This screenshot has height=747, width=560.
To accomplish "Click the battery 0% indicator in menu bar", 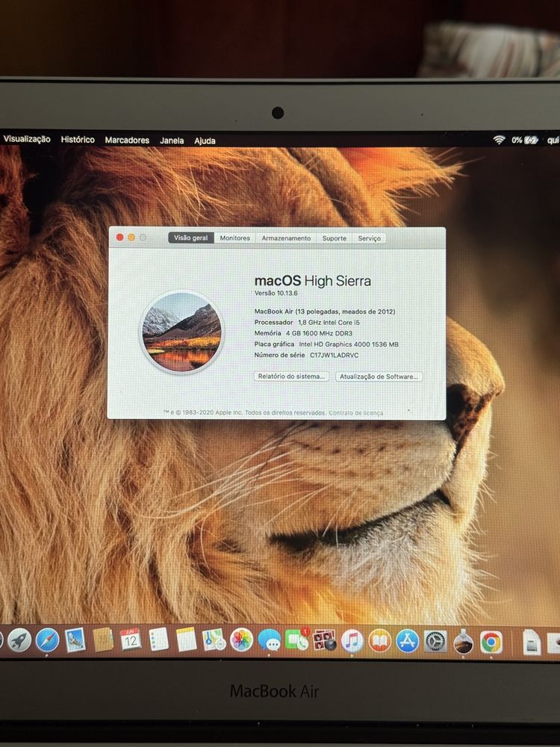I will point(525,140).
